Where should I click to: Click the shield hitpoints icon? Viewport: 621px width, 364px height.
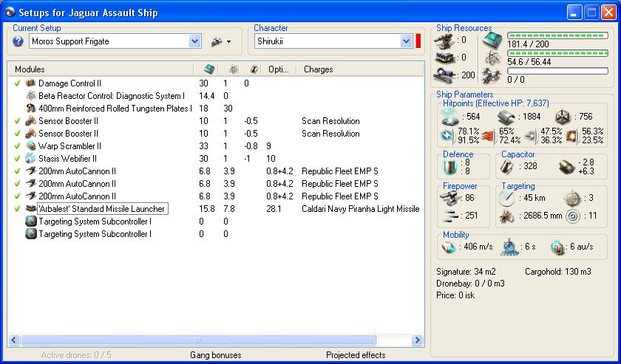pyautogui.click(x=449, y=117)
